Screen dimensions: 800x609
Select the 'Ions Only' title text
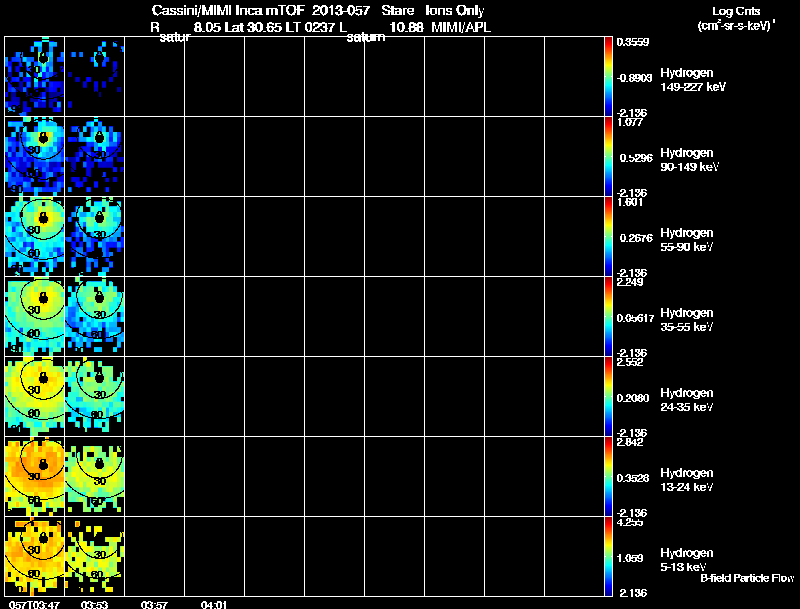click(x=455, y=11)
